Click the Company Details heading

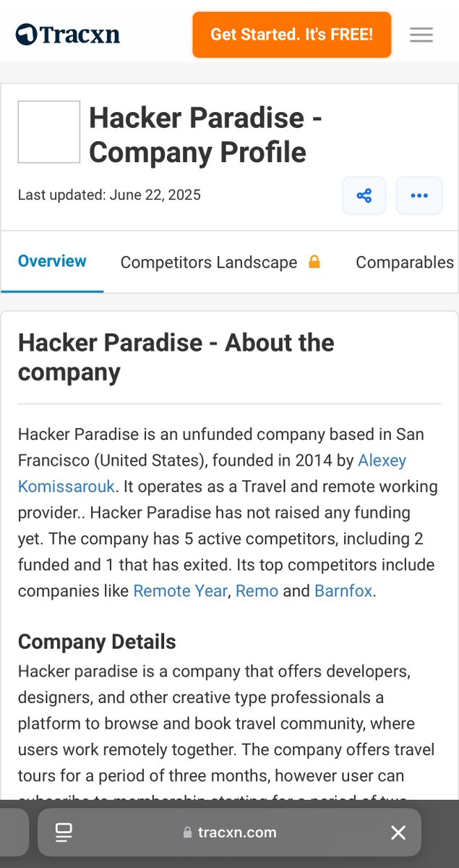97,642
